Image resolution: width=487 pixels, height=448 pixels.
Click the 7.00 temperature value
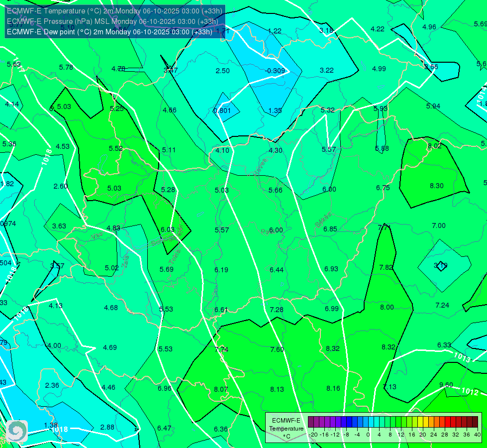439,225
